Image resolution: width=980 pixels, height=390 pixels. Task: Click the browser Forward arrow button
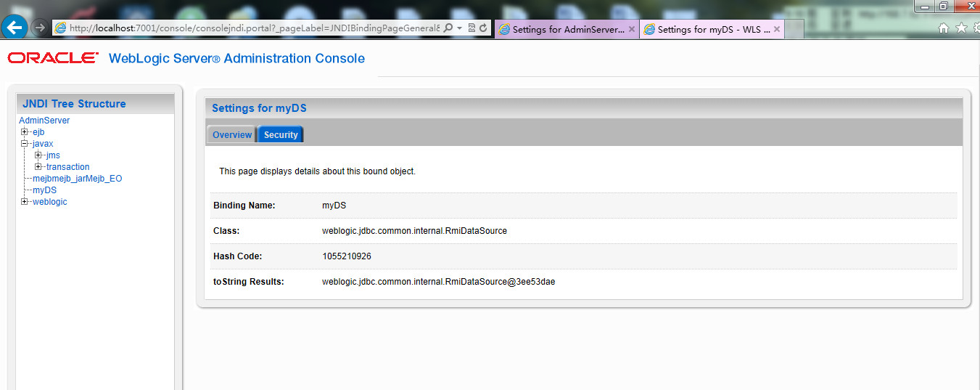pyautogui.click(x=41, y=28)
